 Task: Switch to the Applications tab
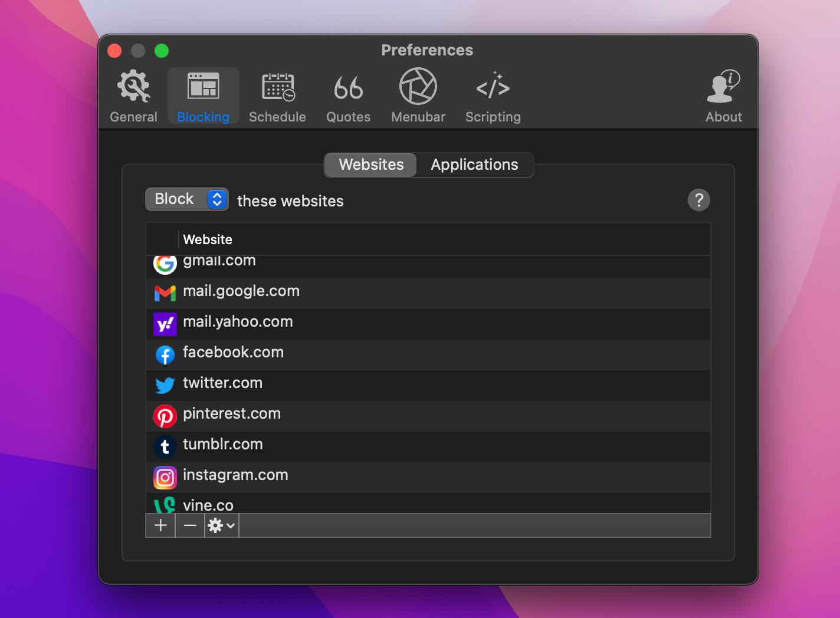pyautogui.click(x=474, y=165)
